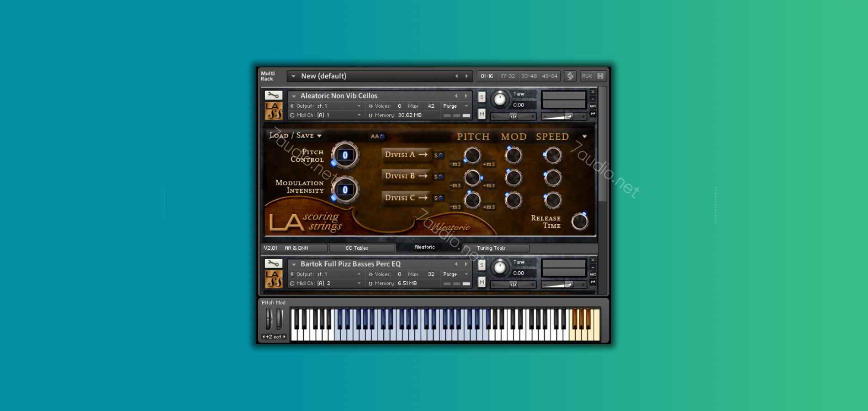
Task: Click the Kontakt workspace icon next to AUX
Action: pyautogui.click(x=570, y=76)
